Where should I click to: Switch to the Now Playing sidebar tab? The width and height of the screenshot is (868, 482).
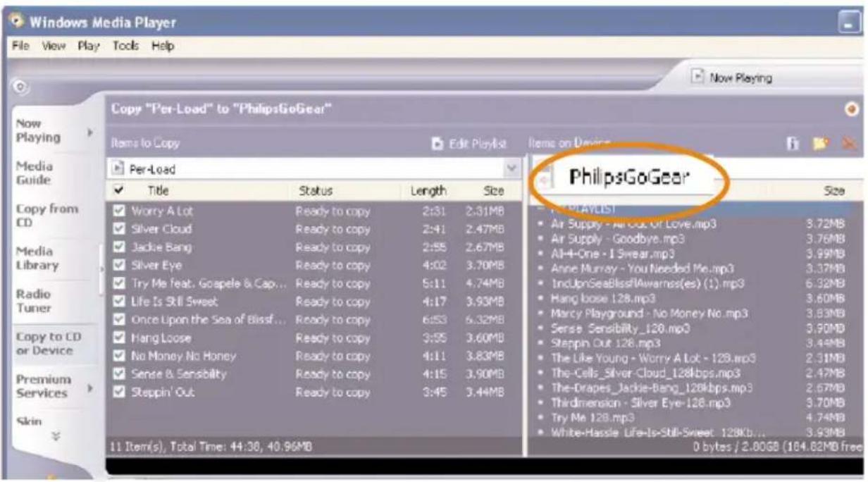pos(54,132)
